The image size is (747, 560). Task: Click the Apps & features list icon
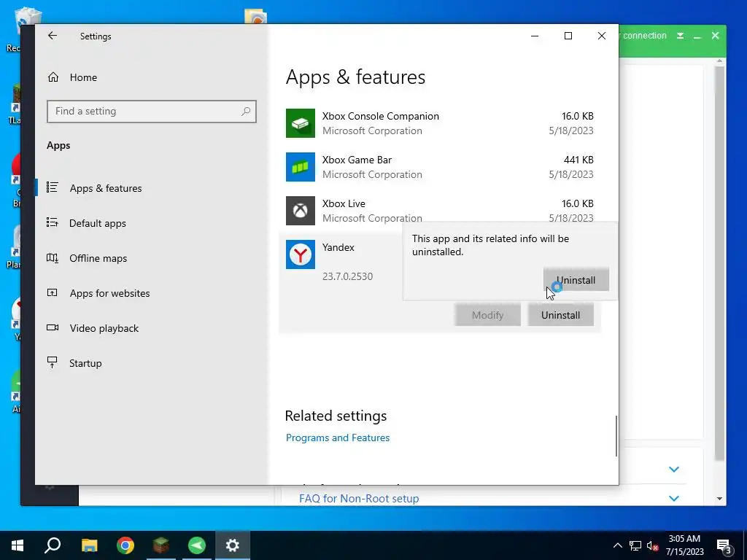[53, 187]
